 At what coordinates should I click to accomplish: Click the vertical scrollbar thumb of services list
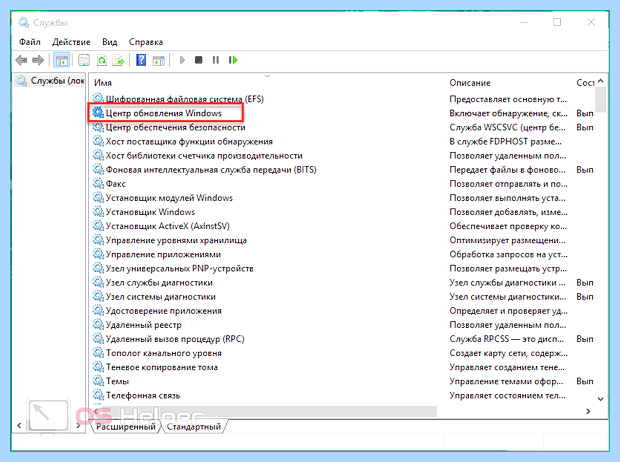tap(601, 100)
